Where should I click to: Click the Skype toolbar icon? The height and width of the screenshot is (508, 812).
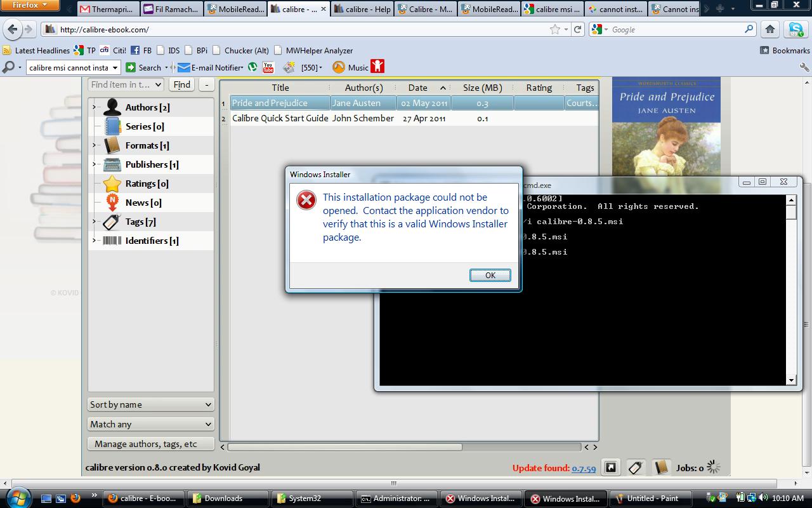point(796,29)
